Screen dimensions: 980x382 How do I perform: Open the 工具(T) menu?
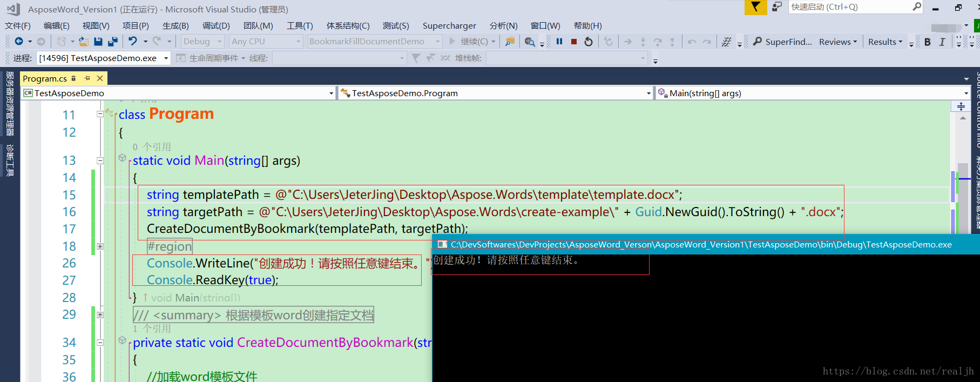click(300, 25)
